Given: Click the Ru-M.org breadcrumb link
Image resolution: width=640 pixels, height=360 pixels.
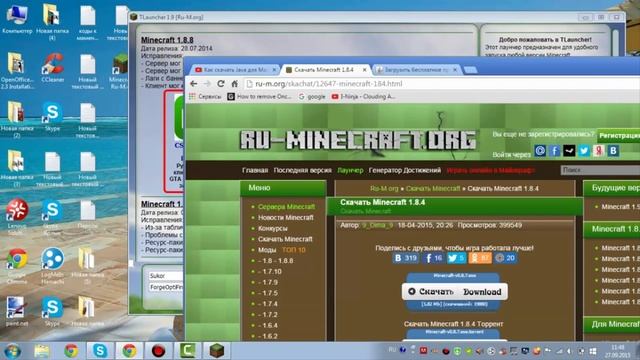Looking at the screenshot, I should click(384, 189).
